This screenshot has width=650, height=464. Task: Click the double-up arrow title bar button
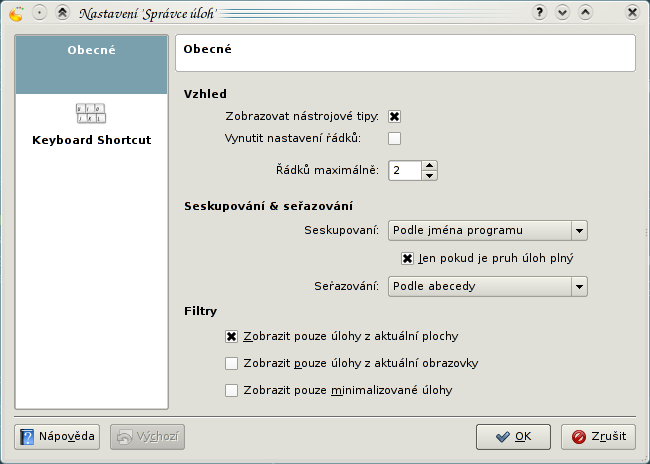pos(62,13)
